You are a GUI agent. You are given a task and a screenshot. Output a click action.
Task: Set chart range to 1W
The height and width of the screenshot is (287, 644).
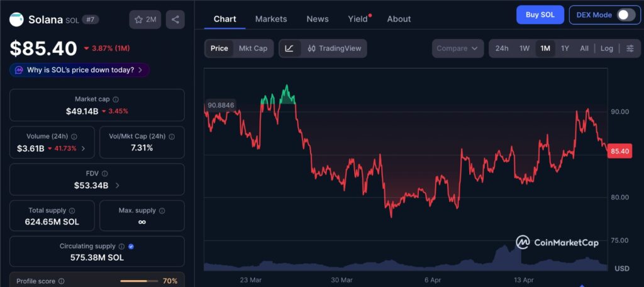click(x=525, y=48)
